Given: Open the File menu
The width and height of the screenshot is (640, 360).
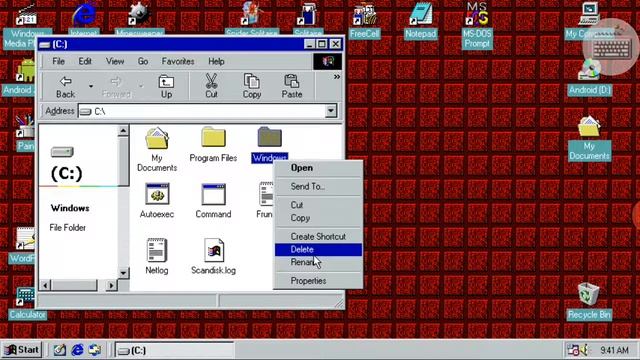Looking at the screenshot, I should (58, 61).
